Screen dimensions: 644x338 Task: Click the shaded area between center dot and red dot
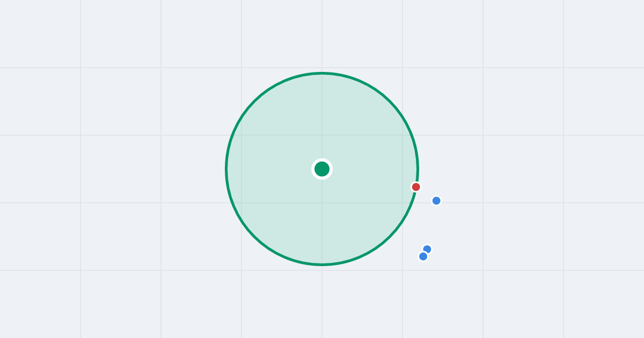pos(370,178)
